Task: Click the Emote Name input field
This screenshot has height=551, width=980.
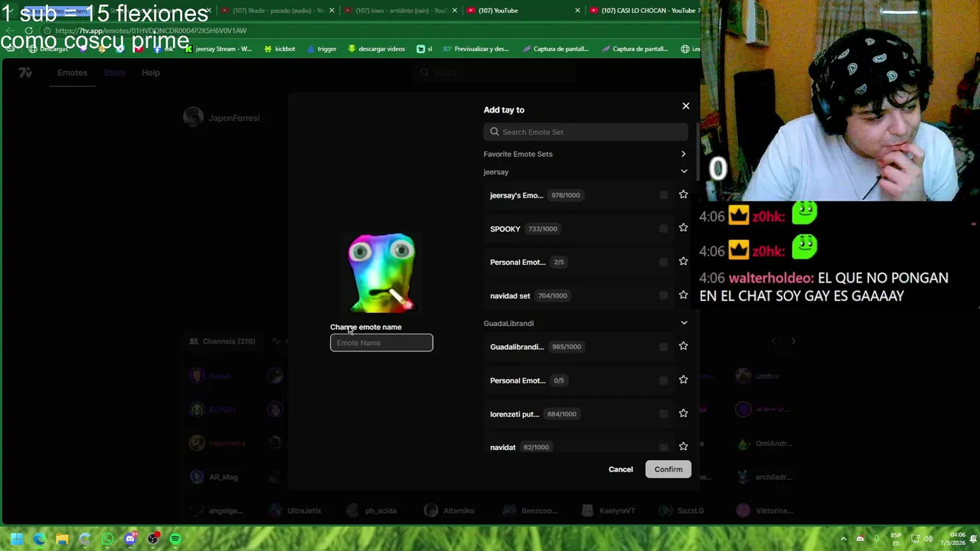Action: tap(381, 343)
